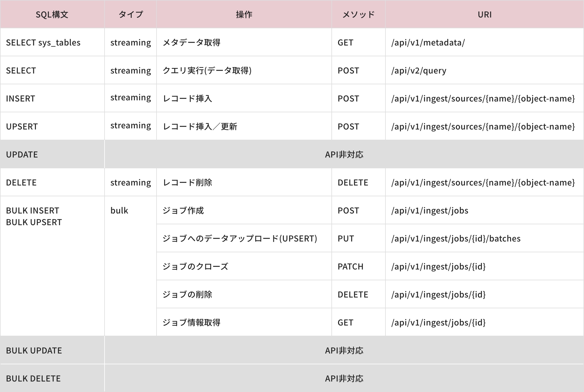This screenshot has width=584, height=392.
Task: Click the メタデータ取得 operation cell
Action: pos(192,43)
